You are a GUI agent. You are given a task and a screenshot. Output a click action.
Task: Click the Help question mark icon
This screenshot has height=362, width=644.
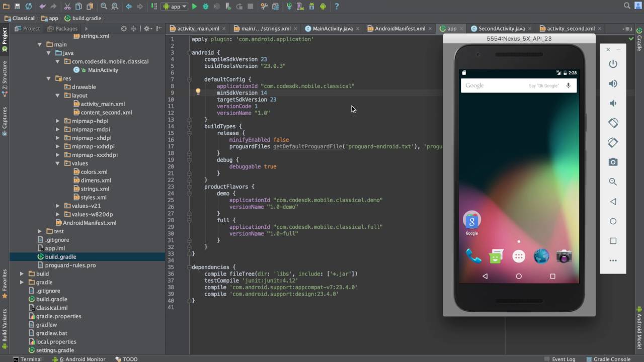click(337, 7)
